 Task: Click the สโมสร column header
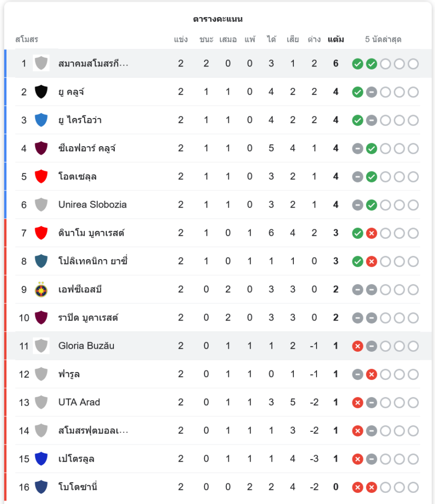coord(27,39)
